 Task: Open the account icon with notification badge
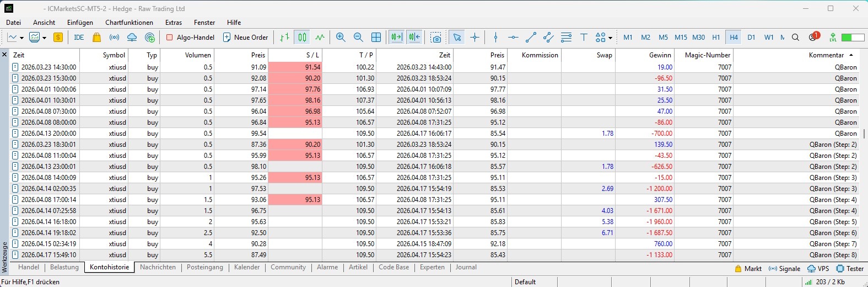[813, 37]
